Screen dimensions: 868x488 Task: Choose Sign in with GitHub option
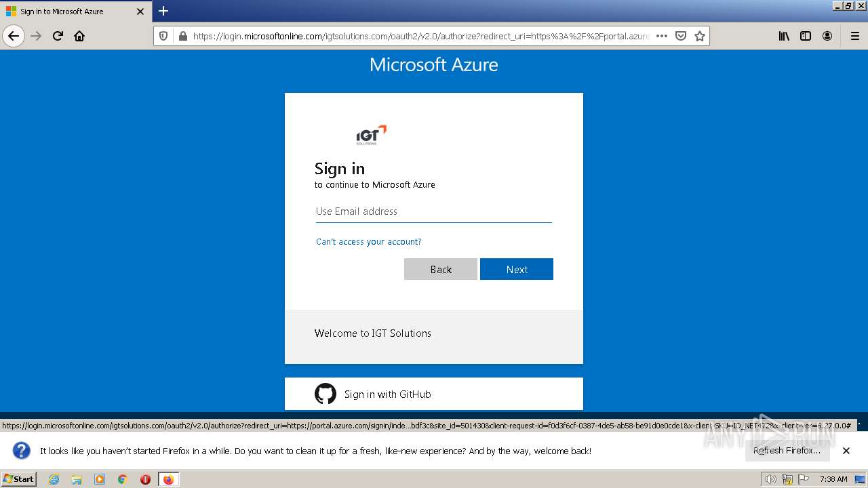(434, 394)
